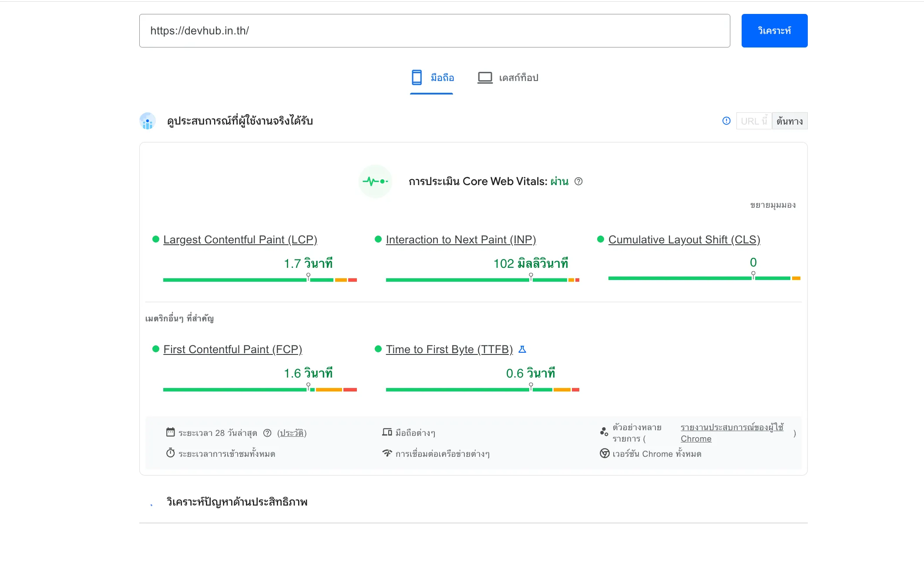Toggle to 'URL นี้' data view
This screenshot has width=924, height=587.
[753, 121]
